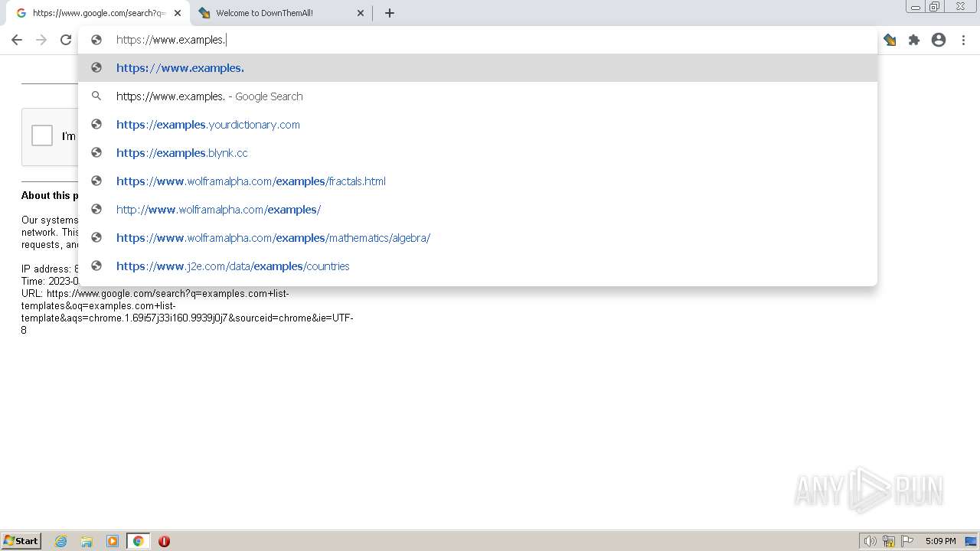The image size is (980, 551).
Task: Launch Internet Explorer from the taskbar
Action: pos(61,541)
